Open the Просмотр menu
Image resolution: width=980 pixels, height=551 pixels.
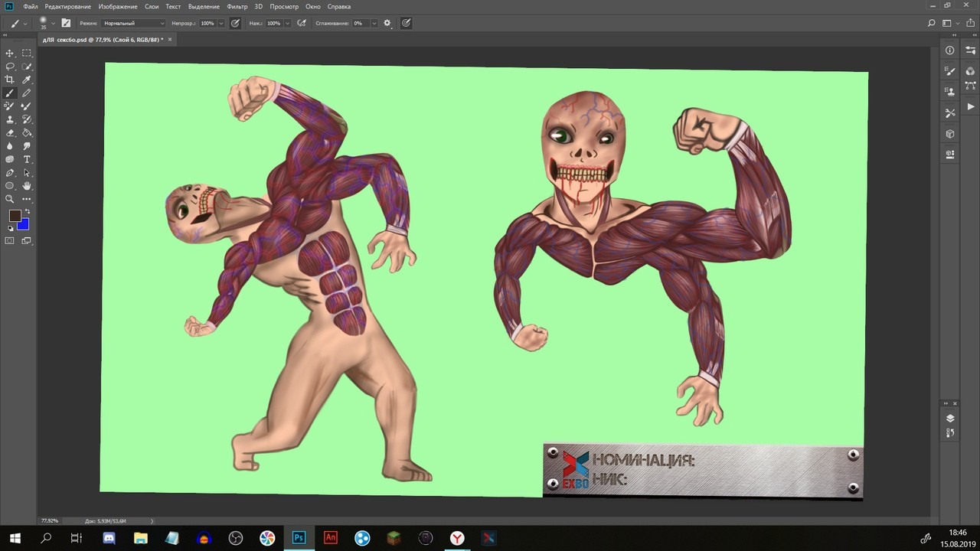click(x=284, y=6)
